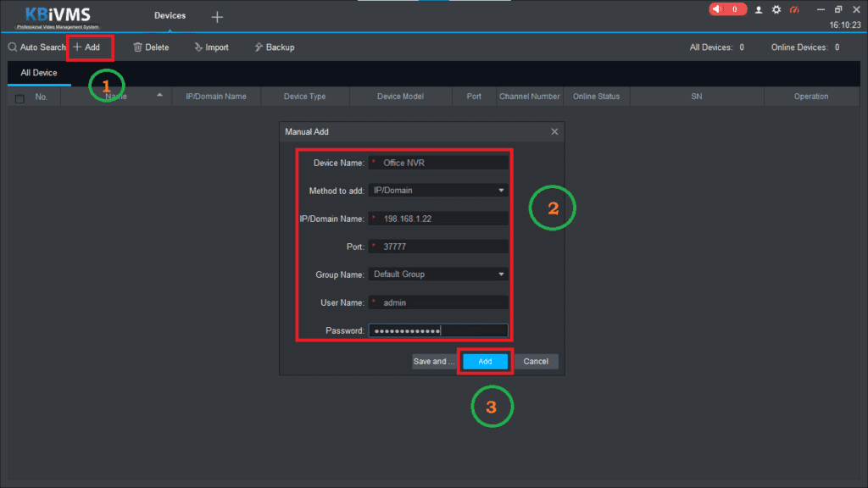Screen dimensions: 868x488
Task: Open the user account icon
Action: point(759,10)
